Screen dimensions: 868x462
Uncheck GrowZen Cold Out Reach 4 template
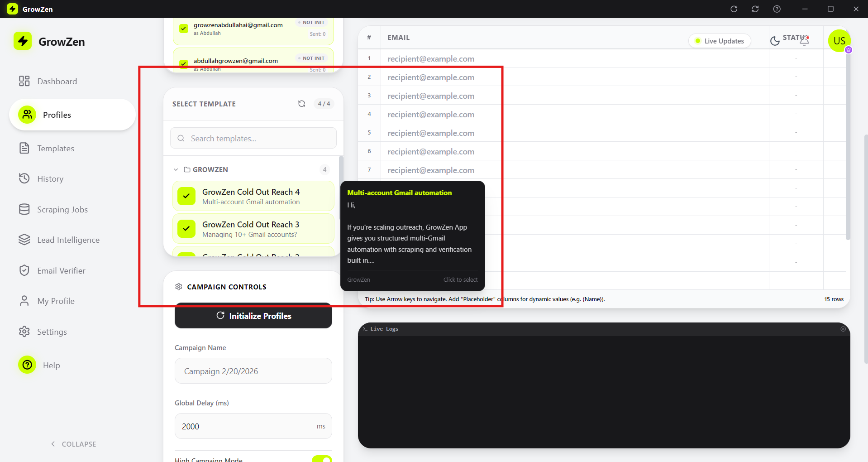(186, 197)
